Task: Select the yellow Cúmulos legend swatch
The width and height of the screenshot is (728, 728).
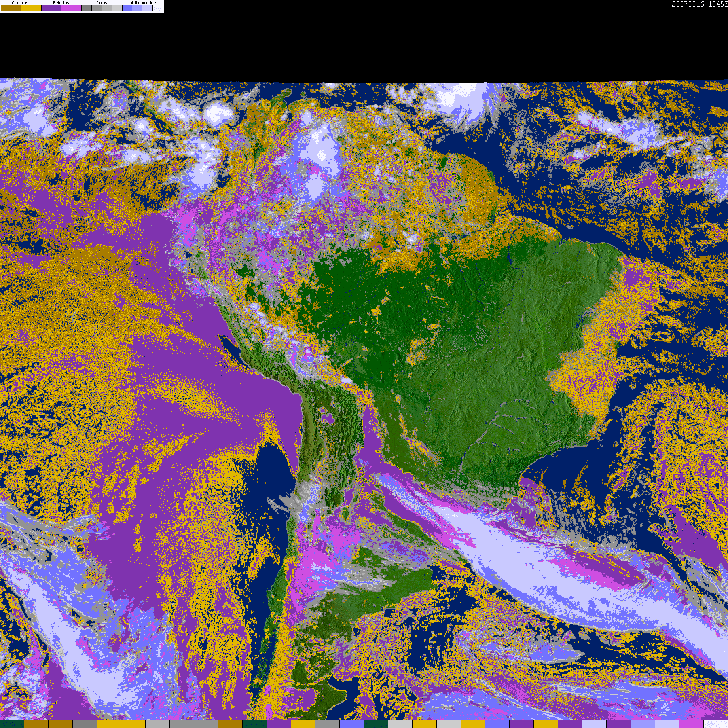Action: 31,8
